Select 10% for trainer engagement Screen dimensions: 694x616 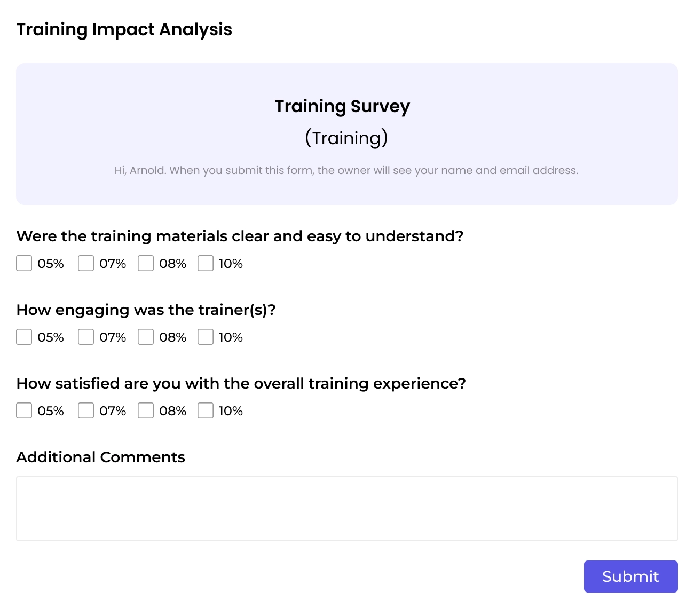[206, 337]
